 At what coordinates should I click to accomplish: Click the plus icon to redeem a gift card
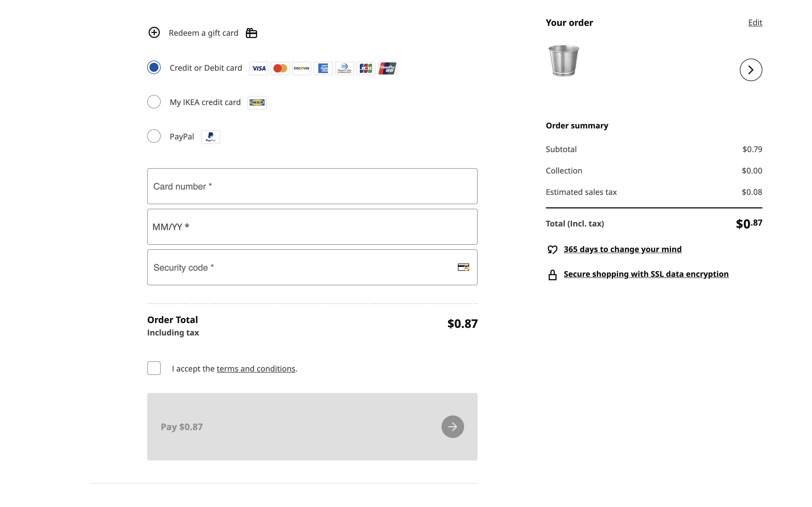tap(154, 32)
